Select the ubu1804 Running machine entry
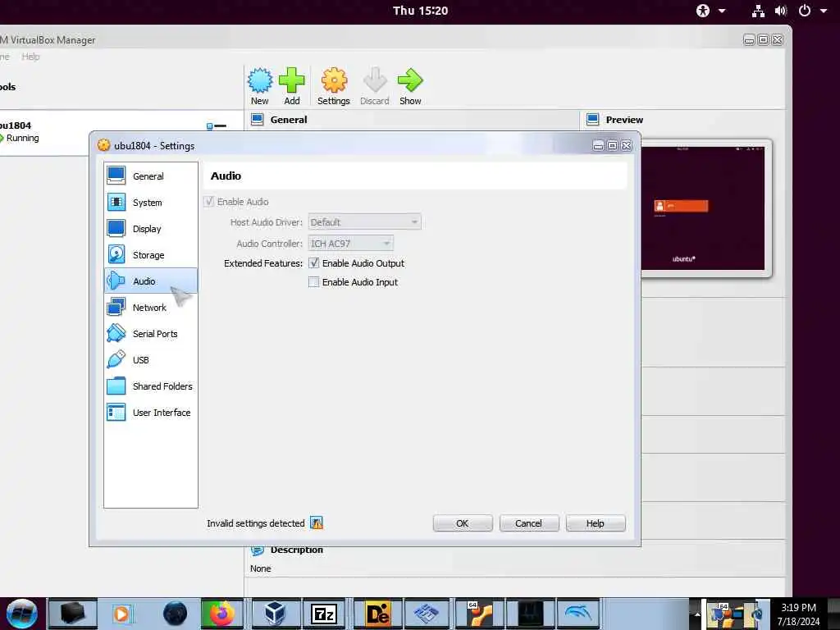This screenshot has width=840, height=630. (121, 132)
